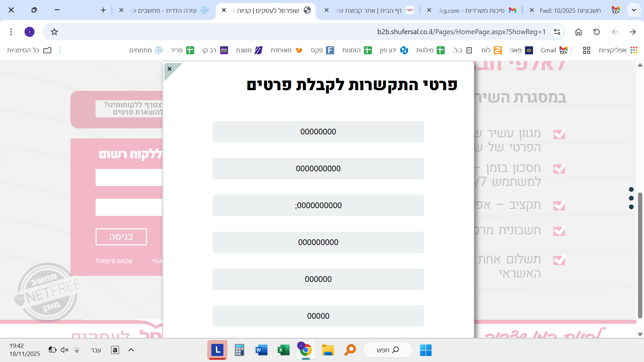Go to the browser home page icon
Screen dimensions: 644x362
[579, 32]
